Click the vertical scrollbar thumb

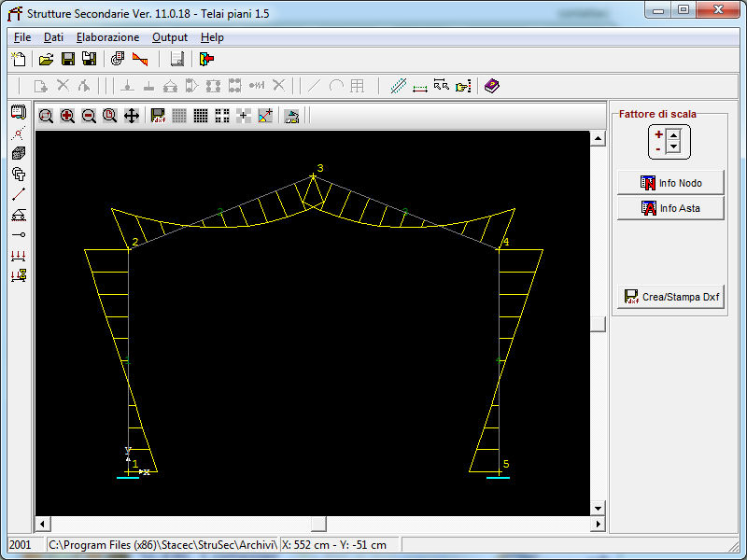coord(598,324)
